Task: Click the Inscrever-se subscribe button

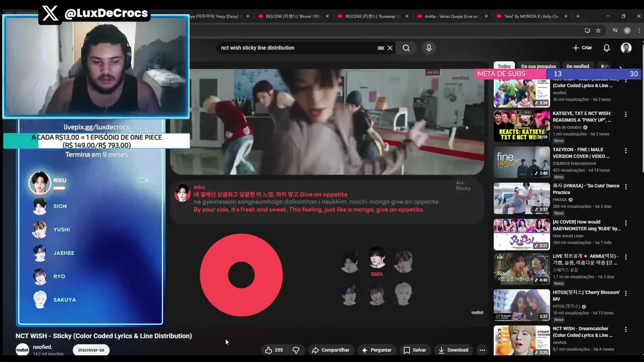Action: pos(91,350)
